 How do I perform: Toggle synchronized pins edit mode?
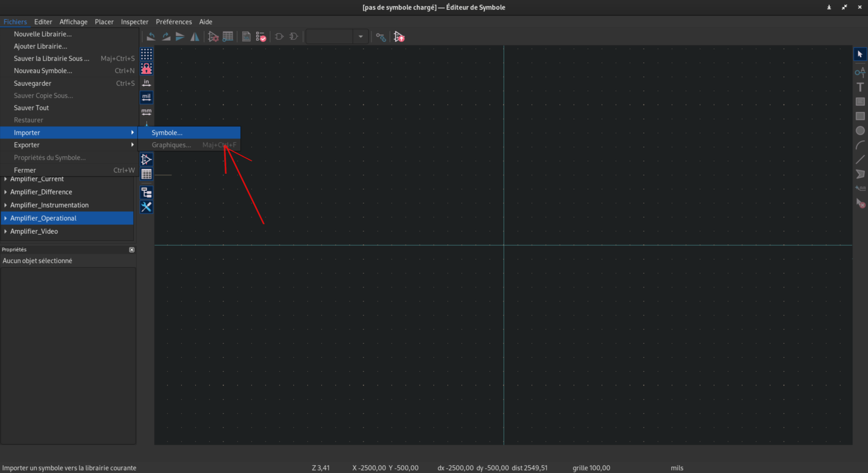381,37
